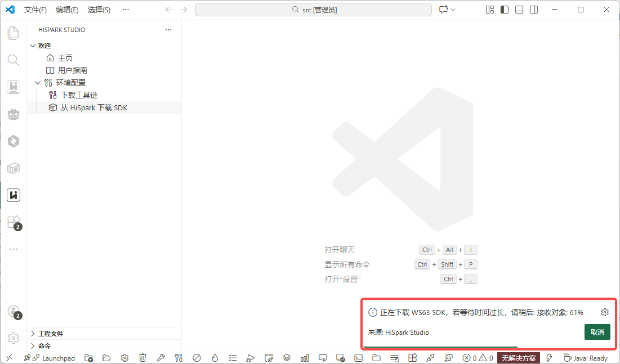Viewport: 620px width, 364px height.
Task: Select 从 HiSpark 下载 SDK tree item
Action: coord(104,107)
